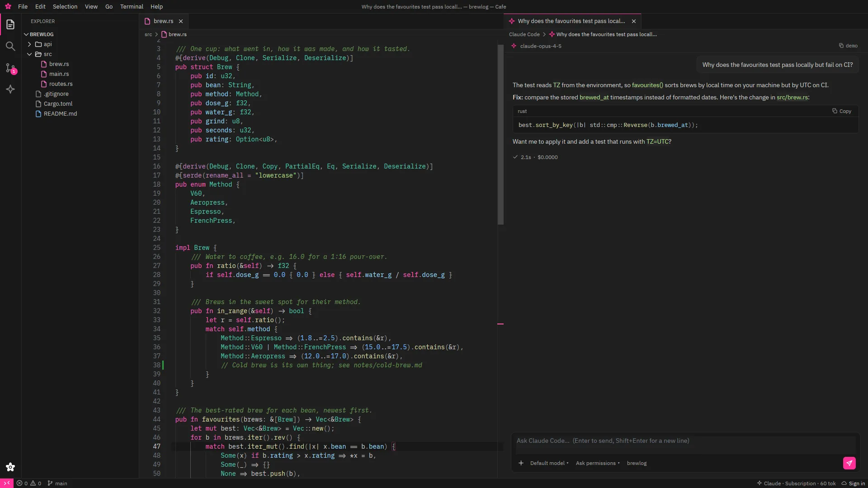The height and width of the screenshot is (488, 868).
Task: Click Sign in at the status bar
Action: pyautogui.click(x=853, y=483)
